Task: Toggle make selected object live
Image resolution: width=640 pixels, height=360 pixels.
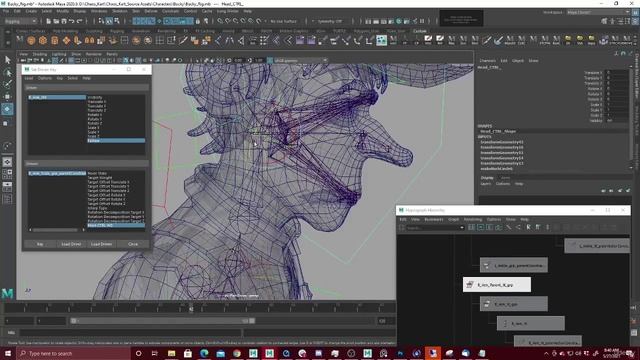Action: point(259,21)
